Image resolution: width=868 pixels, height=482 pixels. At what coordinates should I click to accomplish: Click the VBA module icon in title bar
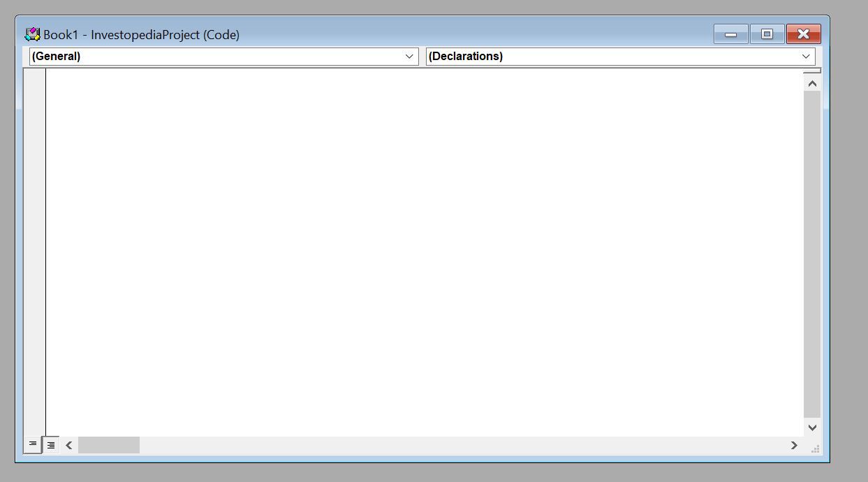point(32,34)
